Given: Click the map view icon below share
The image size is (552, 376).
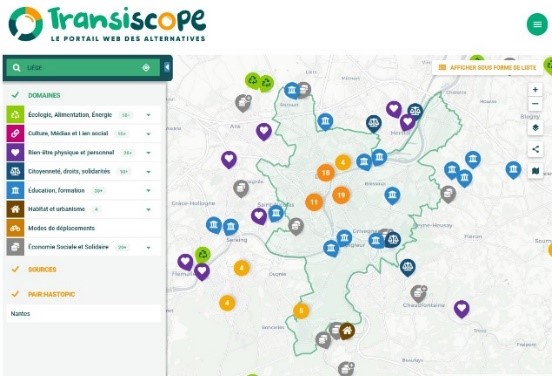Looking at the screenshot, I should (x=535, y=171).
